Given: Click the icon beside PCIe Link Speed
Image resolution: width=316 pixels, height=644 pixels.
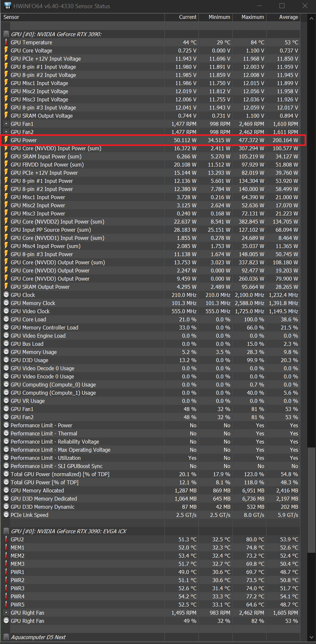Looking at the screenshot, I should click(6, 515).
